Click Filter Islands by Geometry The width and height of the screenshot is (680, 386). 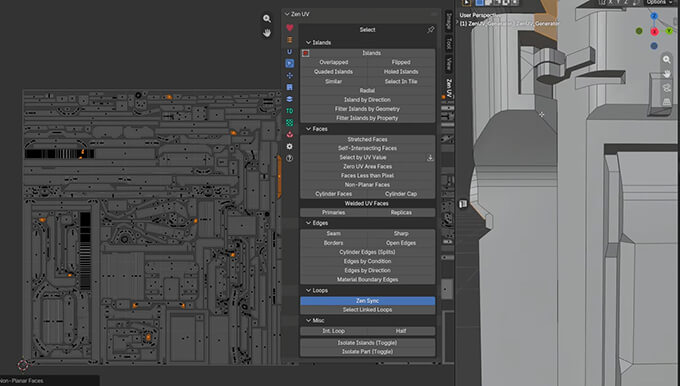(367, 109)
